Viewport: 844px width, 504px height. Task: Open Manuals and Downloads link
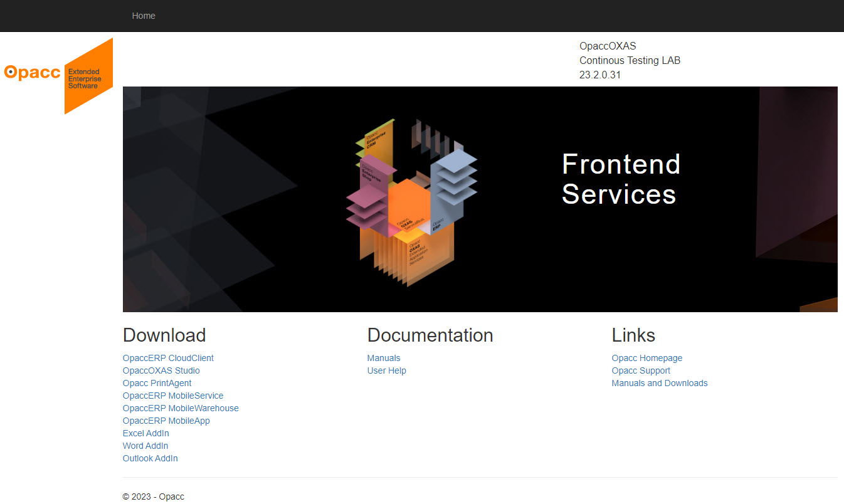[x=660, y=383]
